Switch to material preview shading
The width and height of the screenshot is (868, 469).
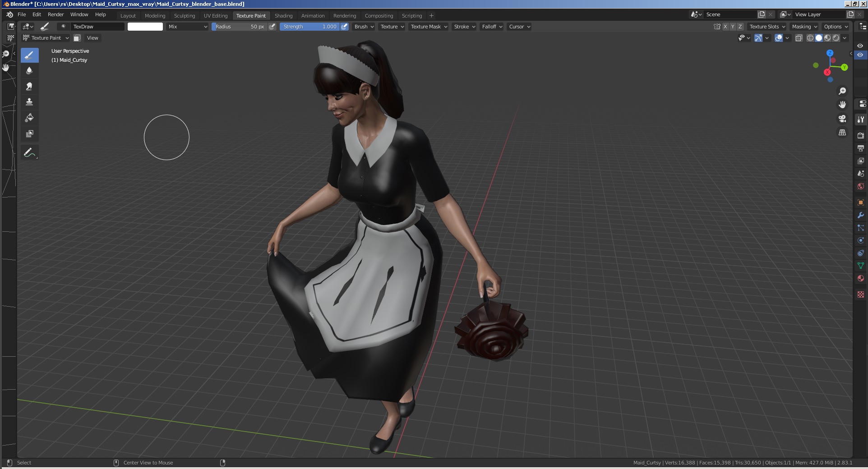pyautogui.click(x=827, y=38)
